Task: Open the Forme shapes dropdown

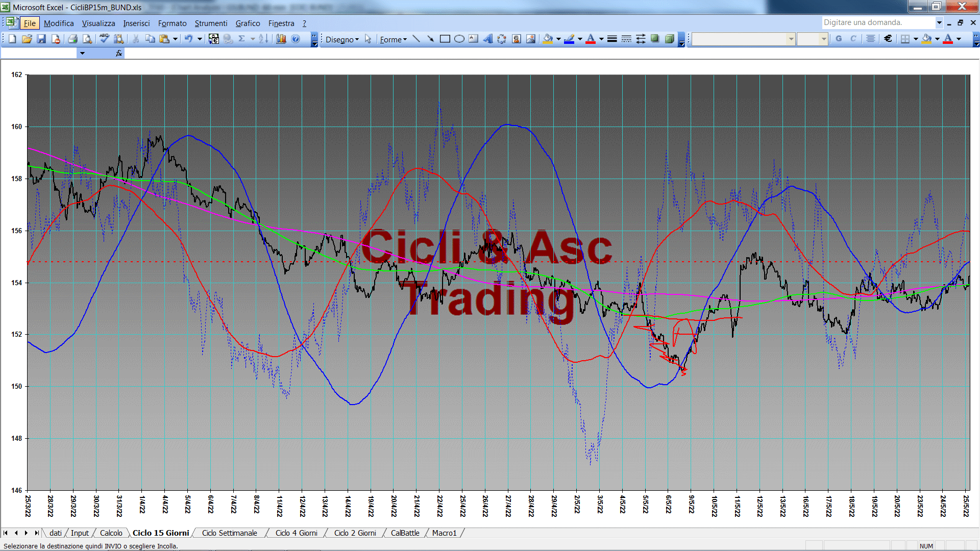Action: tap(393, 39)
